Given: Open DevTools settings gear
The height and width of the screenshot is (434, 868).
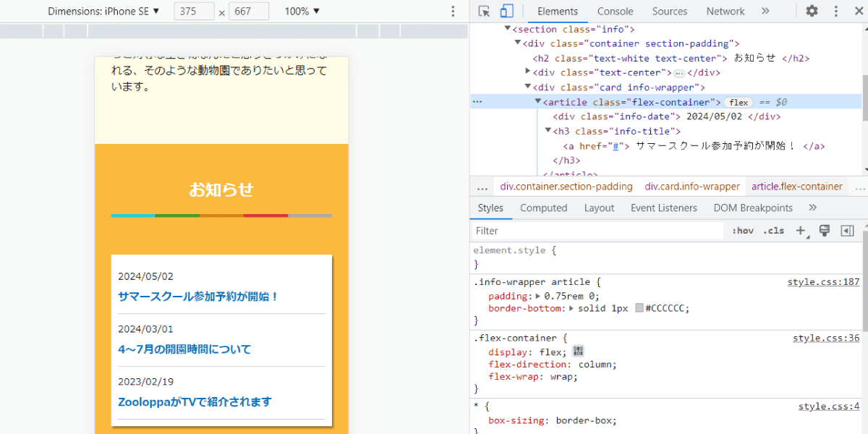Looking at the screenshot, I should coord(812,11).
